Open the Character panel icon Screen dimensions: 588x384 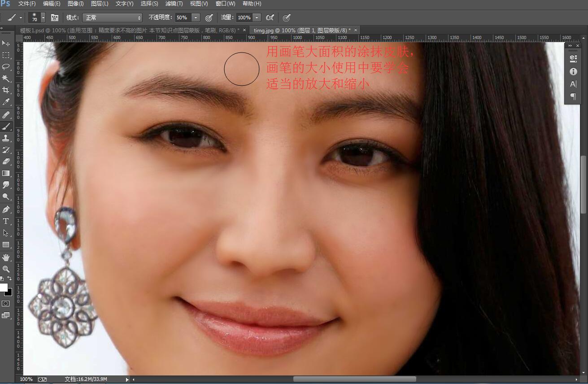pyautogui.click(x=573, y=84)
